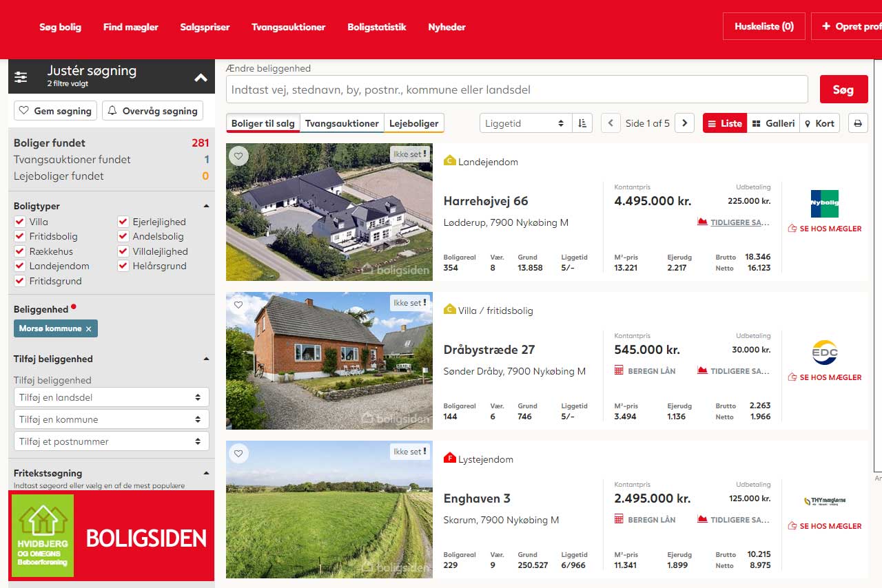Viewport: 882px width, 588px height.
Task: Collapse the Justér søgning panel
Action: [x=201, y=77]
